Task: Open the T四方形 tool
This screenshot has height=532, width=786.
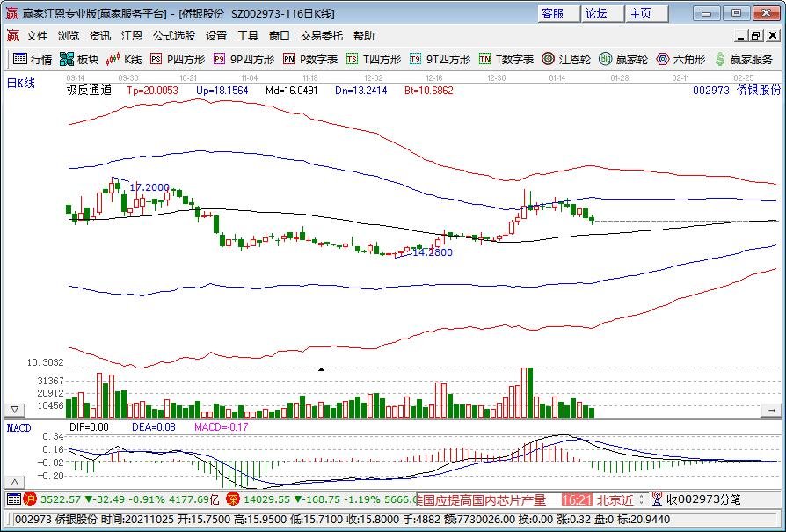Action: click(374, 59)
